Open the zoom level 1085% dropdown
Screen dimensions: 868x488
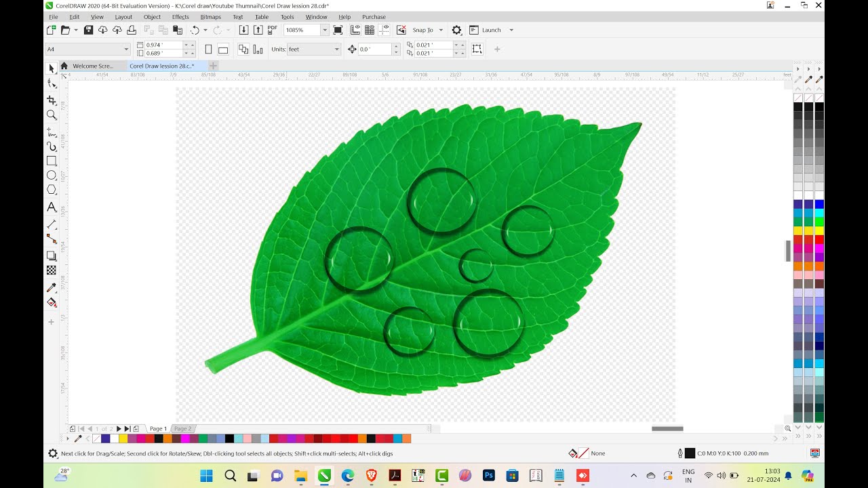325,30
